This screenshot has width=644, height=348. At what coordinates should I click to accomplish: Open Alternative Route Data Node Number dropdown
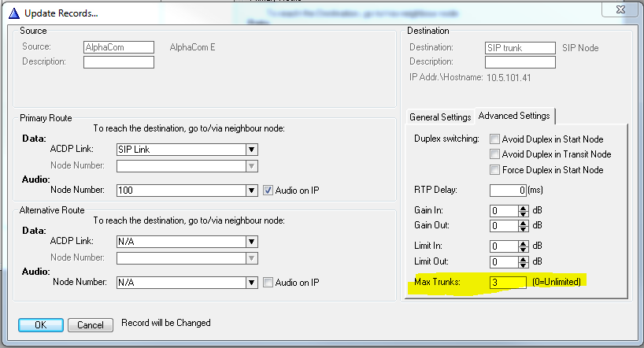coord(252,258)
